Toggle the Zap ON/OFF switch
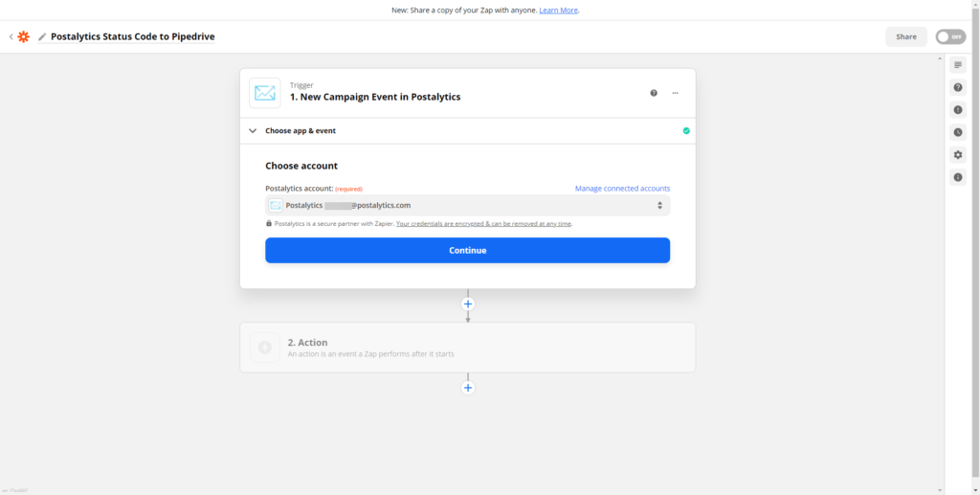Image resolution: width=980 pixels, height=495 pixels. coord(950,37)
